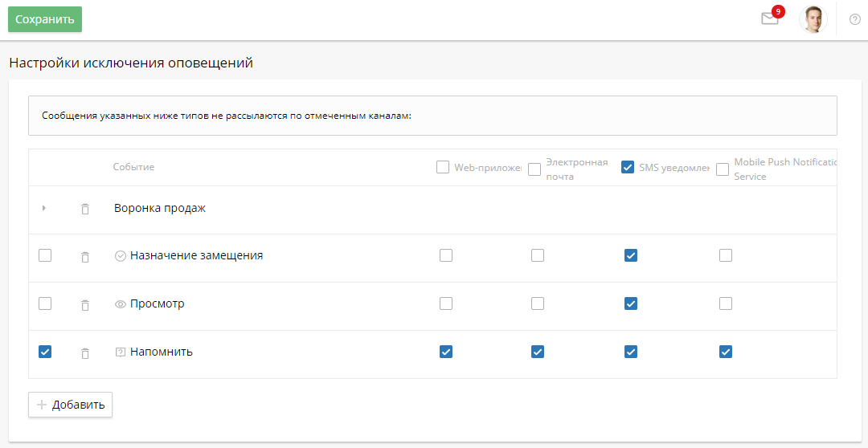Open the user profile avatar
The height and width of the screenshot is (448, 868).
813,20
